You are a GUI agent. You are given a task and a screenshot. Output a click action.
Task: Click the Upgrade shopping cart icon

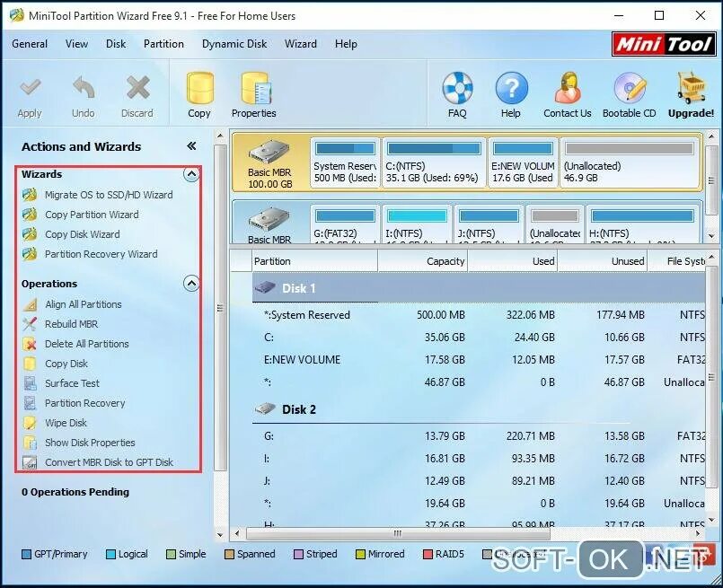coord(692,88)
